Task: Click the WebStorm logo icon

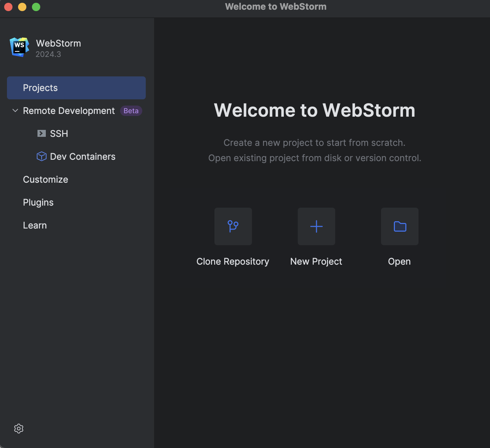Action: pyautogui.click(x=19, y=47)
